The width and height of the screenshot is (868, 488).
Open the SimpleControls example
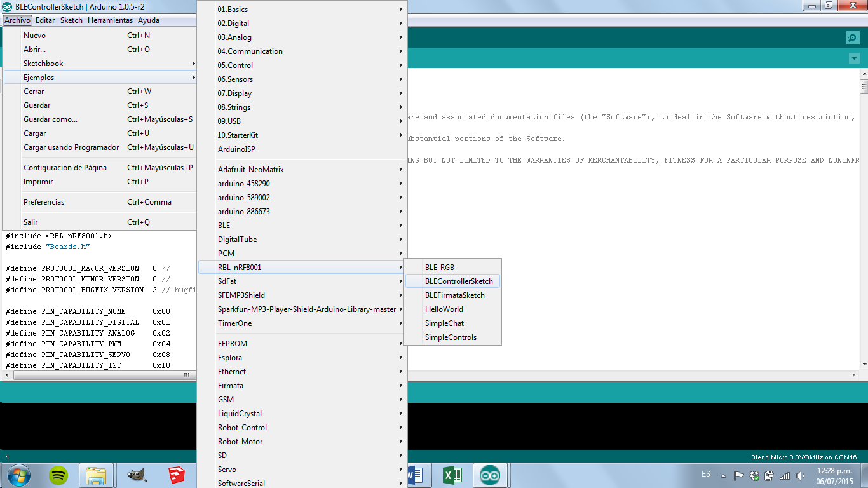point(453,337)
